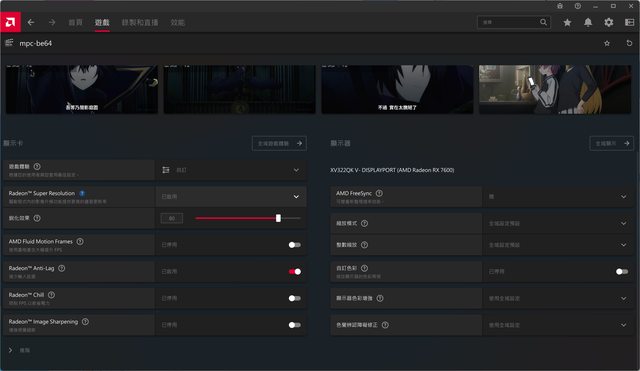The height and width of the screenshot is (371, 640).
Task: Toggle the sidebar panel icon at top right
Action: [629, 22]
